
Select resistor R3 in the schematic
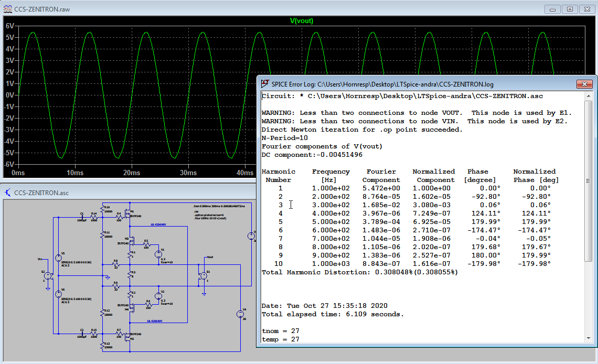point(130,274)
